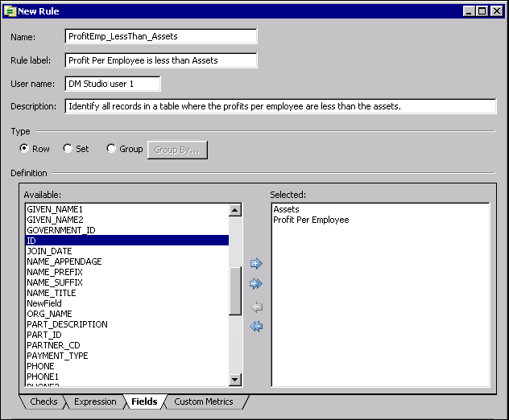Image resolution: width=509 pixels, height=420 pixels.
Task: Select the Set type radio button
Action: [x=68, y=149]
